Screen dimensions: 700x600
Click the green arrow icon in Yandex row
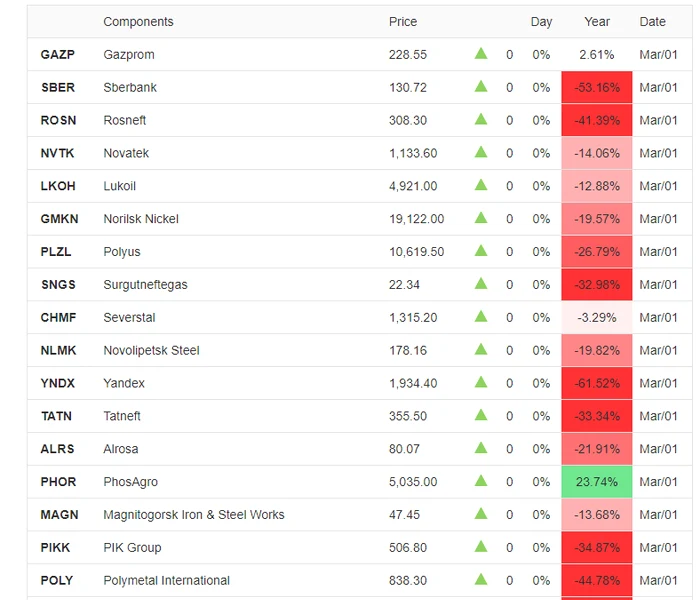pos(481,383)
